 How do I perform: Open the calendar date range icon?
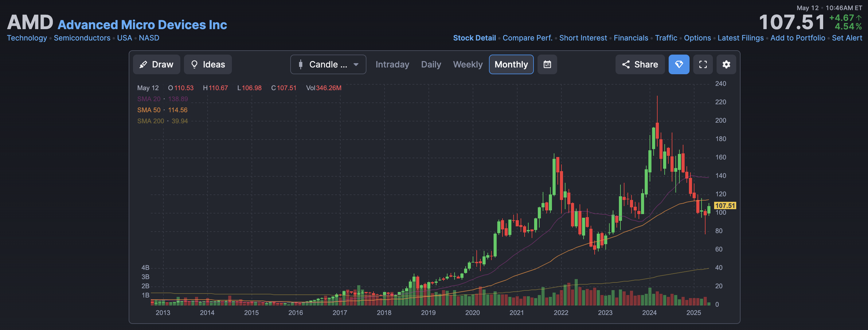click(547, 64)
